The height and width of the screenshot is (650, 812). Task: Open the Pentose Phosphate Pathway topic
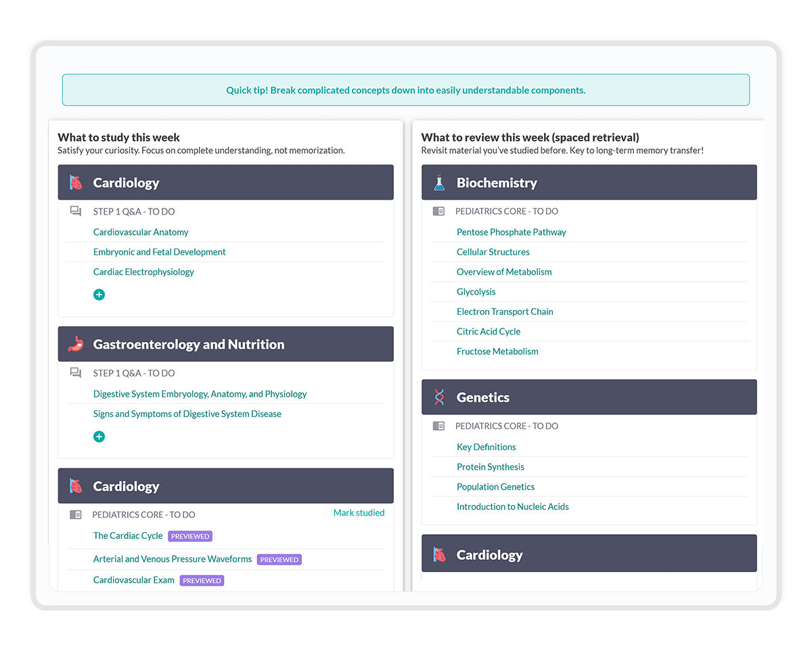(511, 232)
